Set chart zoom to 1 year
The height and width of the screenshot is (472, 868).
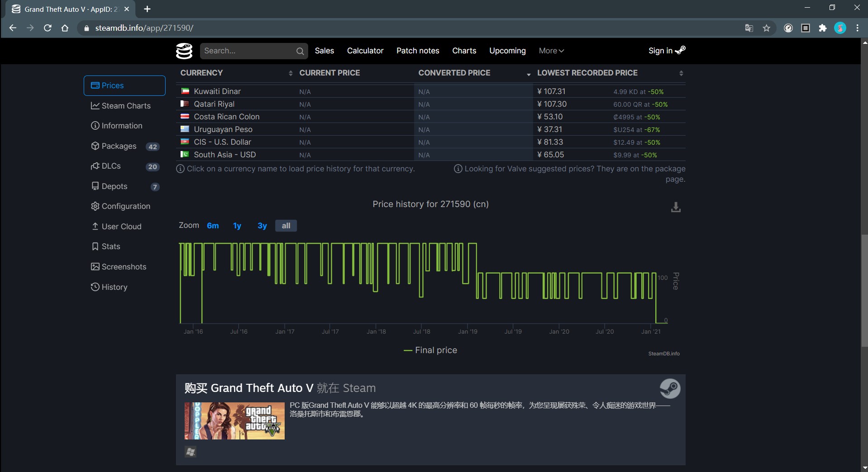[237, 226]
